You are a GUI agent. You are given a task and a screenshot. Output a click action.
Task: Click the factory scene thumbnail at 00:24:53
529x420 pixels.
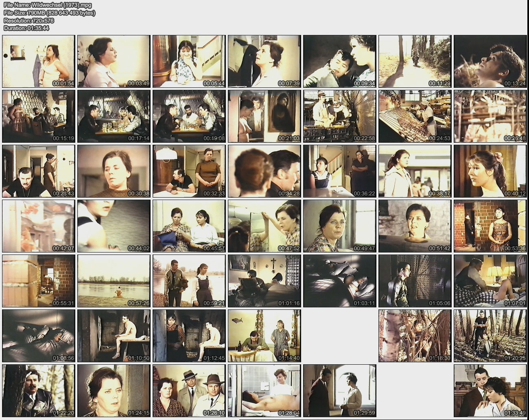(415, 116)
